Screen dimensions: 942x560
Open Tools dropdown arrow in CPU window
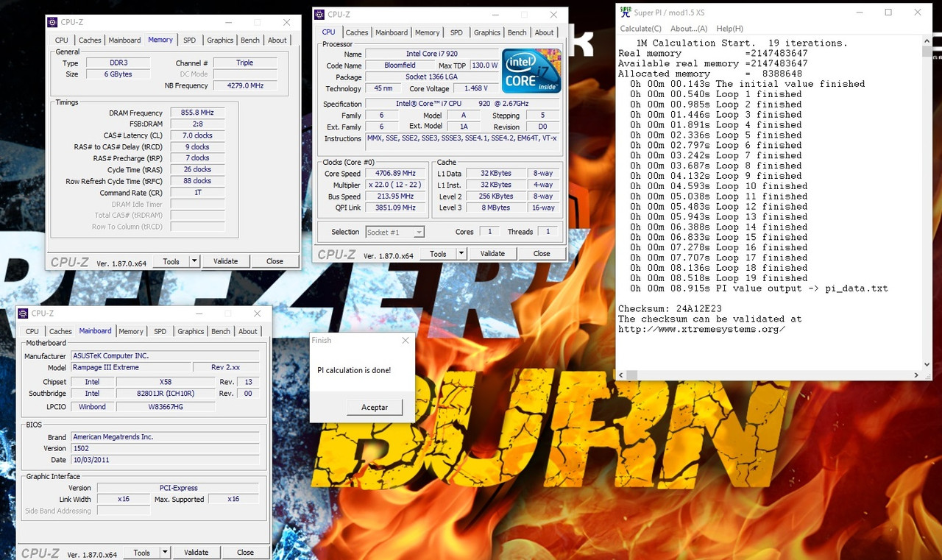tap(461, 254)
